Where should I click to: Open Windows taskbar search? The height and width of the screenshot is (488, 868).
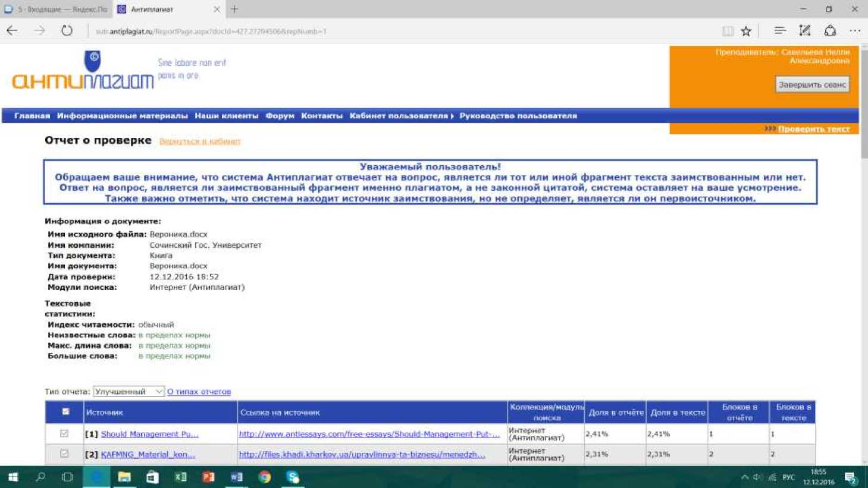click(40, 477)
